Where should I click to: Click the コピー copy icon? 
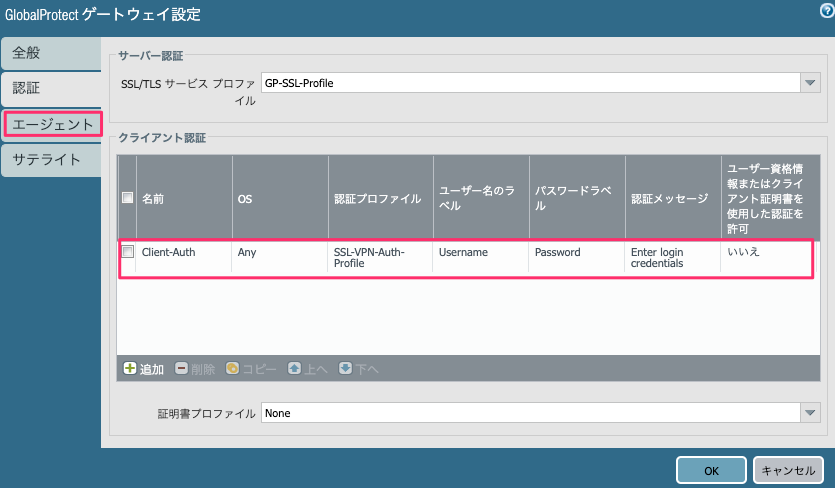coord(232,368)
